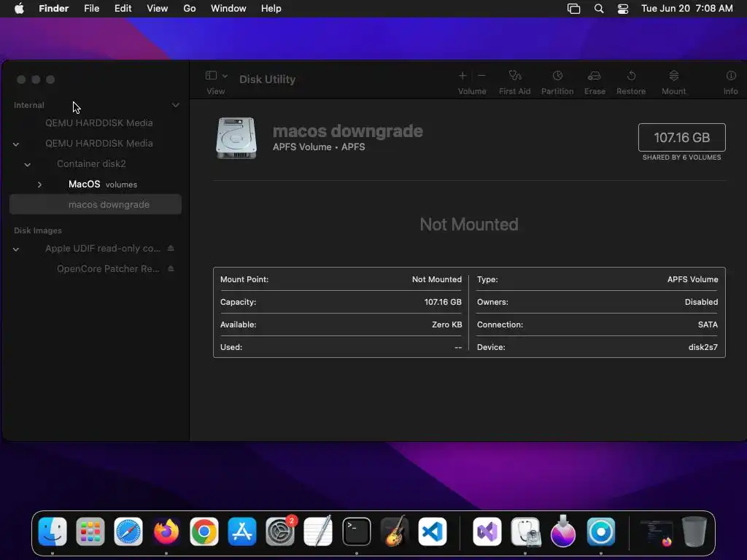
Task: Open the Edit menu
Action: click(123, 9)
